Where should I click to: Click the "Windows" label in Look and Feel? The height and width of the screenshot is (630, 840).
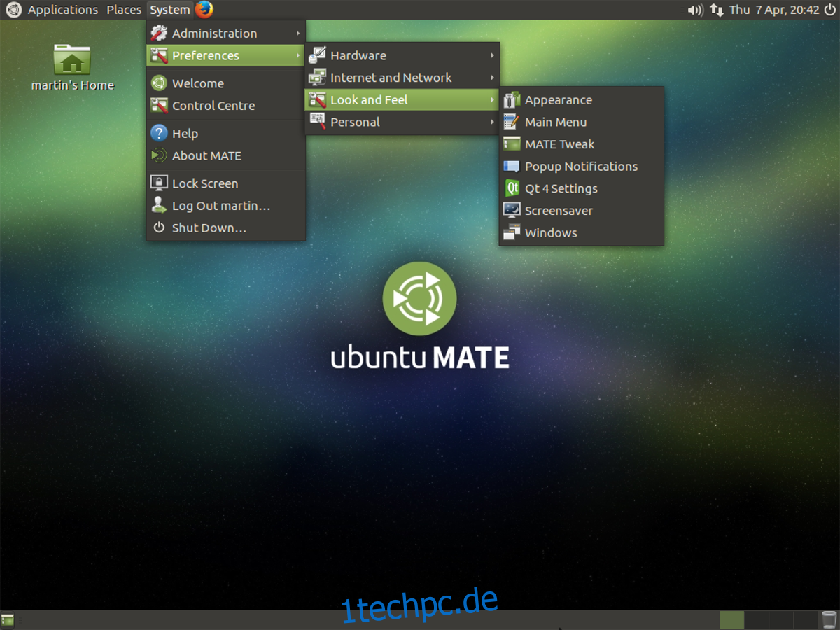[551, 232]
